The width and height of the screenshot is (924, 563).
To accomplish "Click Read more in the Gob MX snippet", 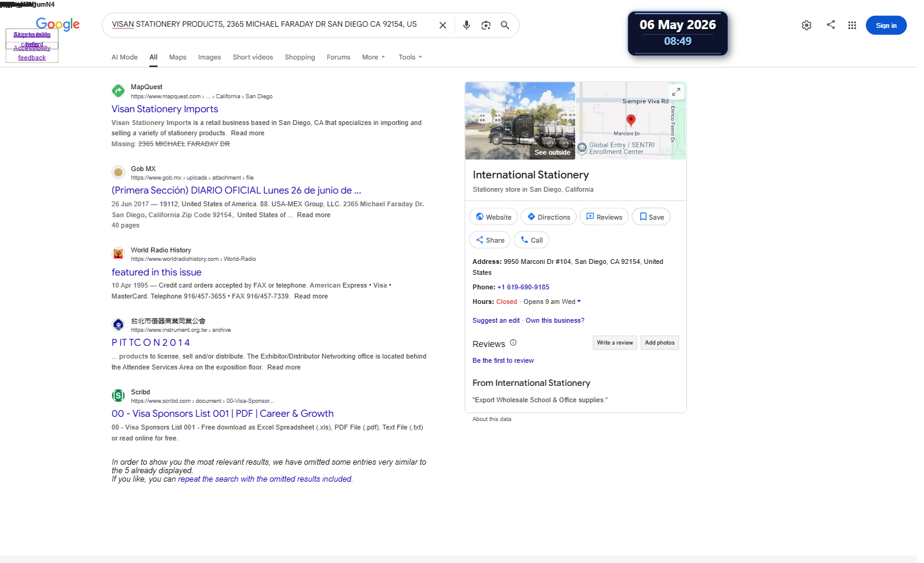I will (x=313, y=215).
